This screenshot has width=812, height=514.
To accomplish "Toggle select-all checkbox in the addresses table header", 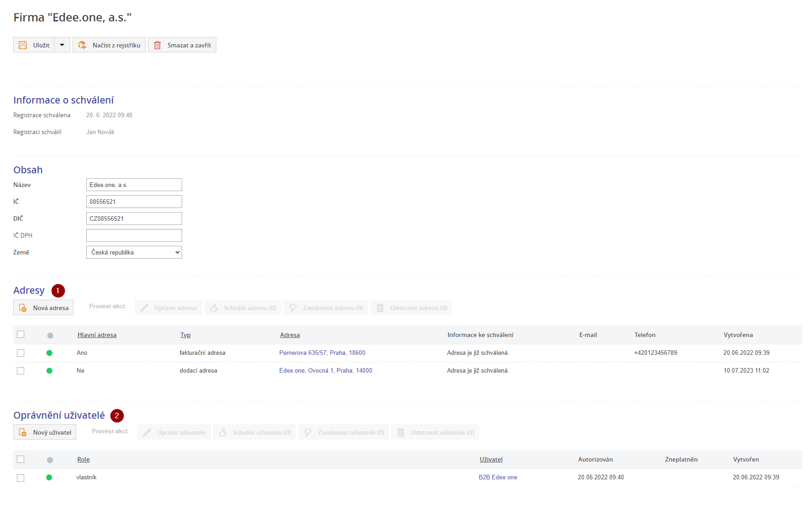I will coord(21,335).
